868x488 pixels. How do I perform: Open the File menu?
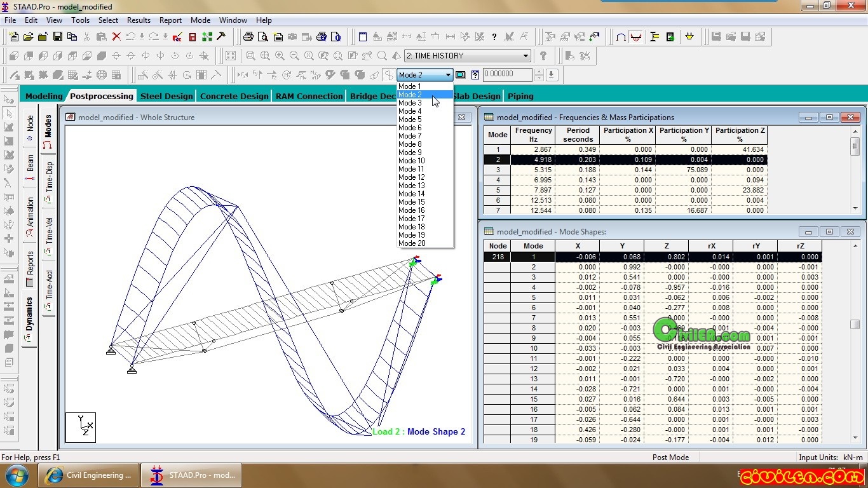tap(10, 20)
